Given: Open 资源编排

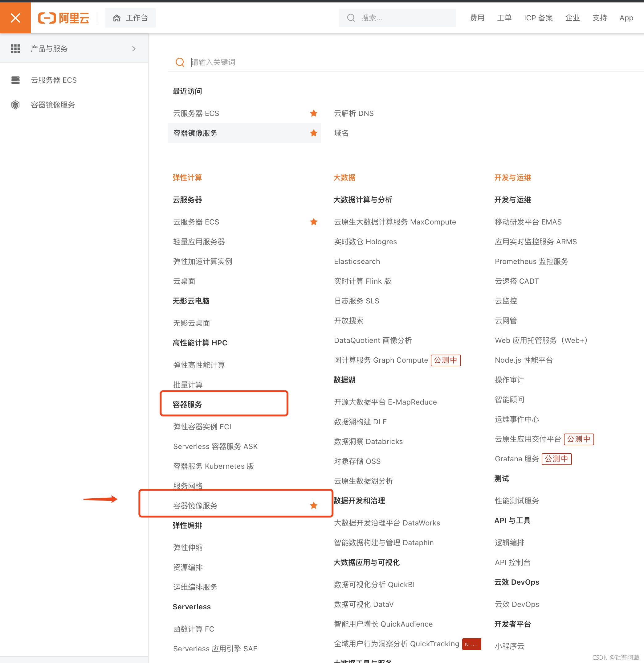Looking at the screenshot, I should 188,567.
